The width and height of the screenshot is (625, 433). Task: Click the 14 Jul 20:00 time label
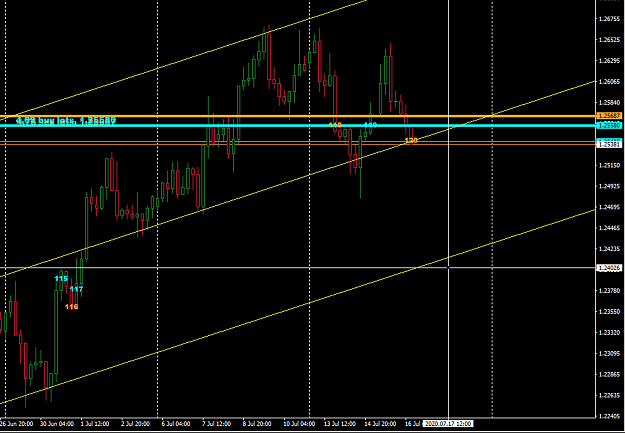tap(382, 423)
